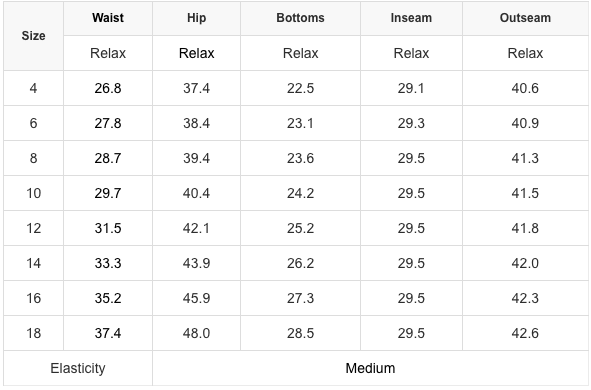Click bottoms value 27.3
Image resolution: width=591 pixels, height=390 pixels.
[x=300, y=298]
